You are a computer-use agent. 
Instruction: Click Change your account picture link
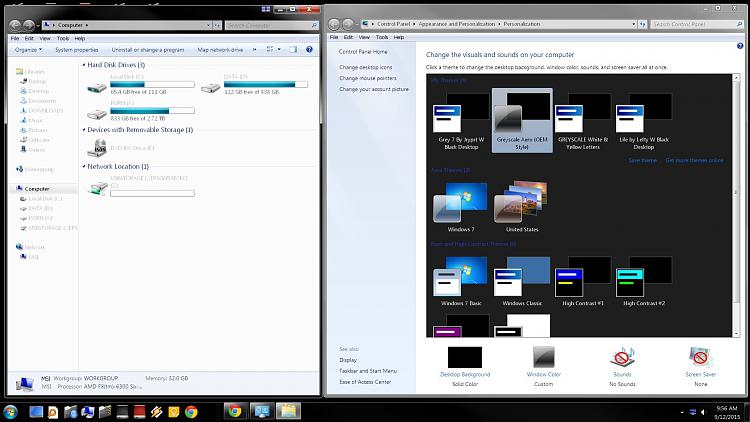(374, 89)
